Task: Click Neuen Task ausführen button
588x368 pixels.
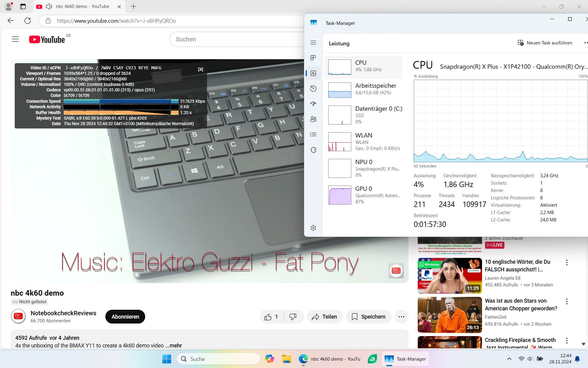Action: [545, 43]
